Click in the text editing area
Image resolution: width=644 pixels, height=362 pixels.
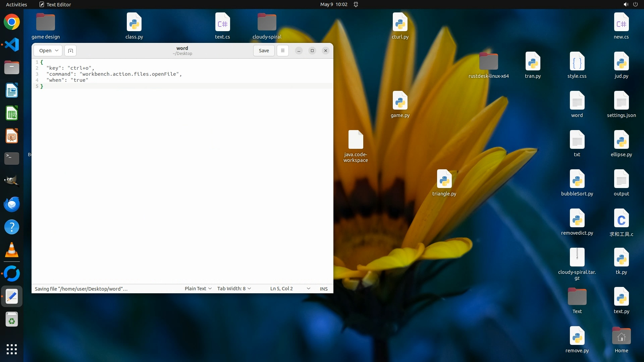point(182,184)
